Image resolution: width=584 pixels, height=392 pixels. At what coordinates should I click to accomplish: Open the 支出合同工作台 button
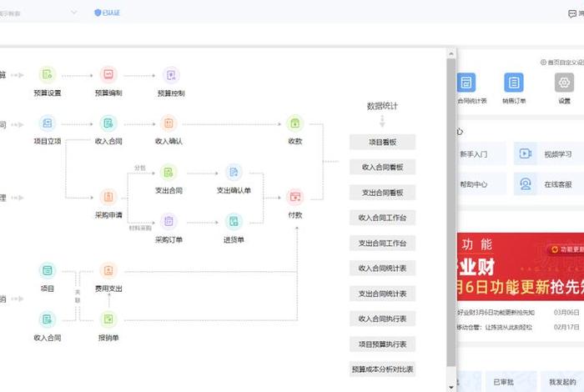tap(382, 243)
